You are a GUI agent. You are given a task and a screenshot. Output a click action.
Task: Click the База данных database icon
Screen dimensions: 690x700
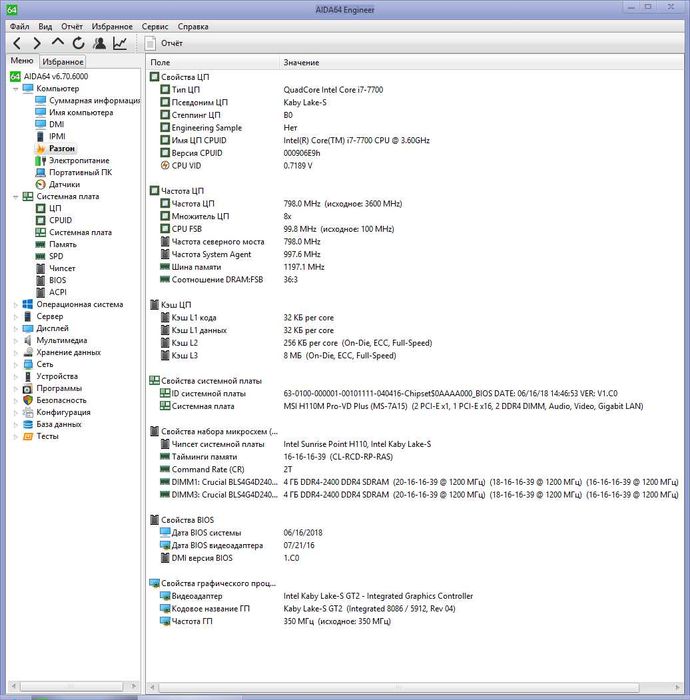click(x=28, y=425)
